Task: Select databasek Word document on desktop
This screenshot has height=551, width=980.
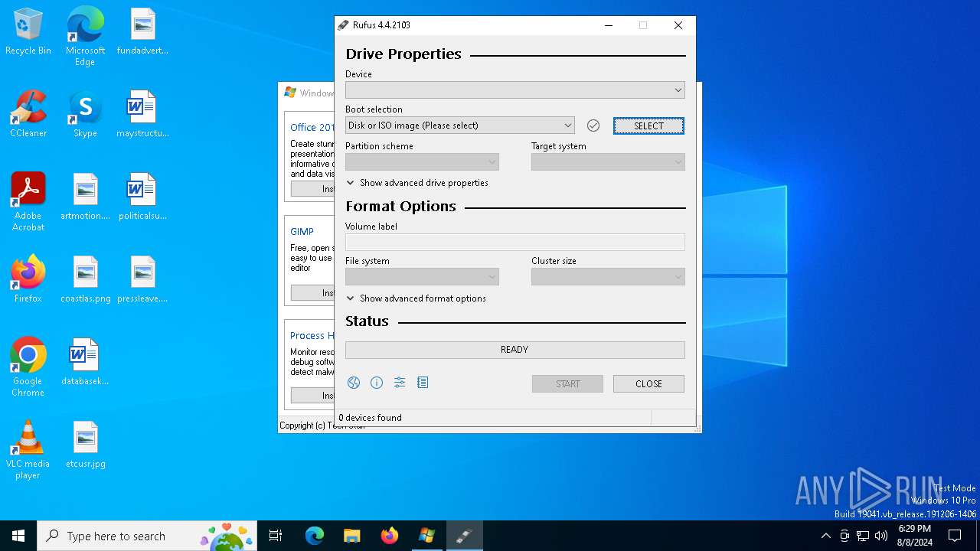Action: (x=85, y=363)
